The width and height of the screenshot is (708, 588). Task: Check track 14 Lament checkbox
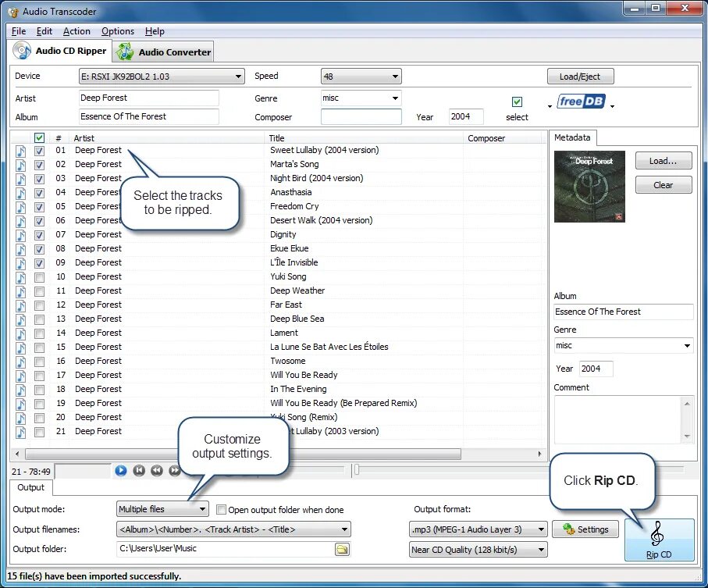(39, 333)
